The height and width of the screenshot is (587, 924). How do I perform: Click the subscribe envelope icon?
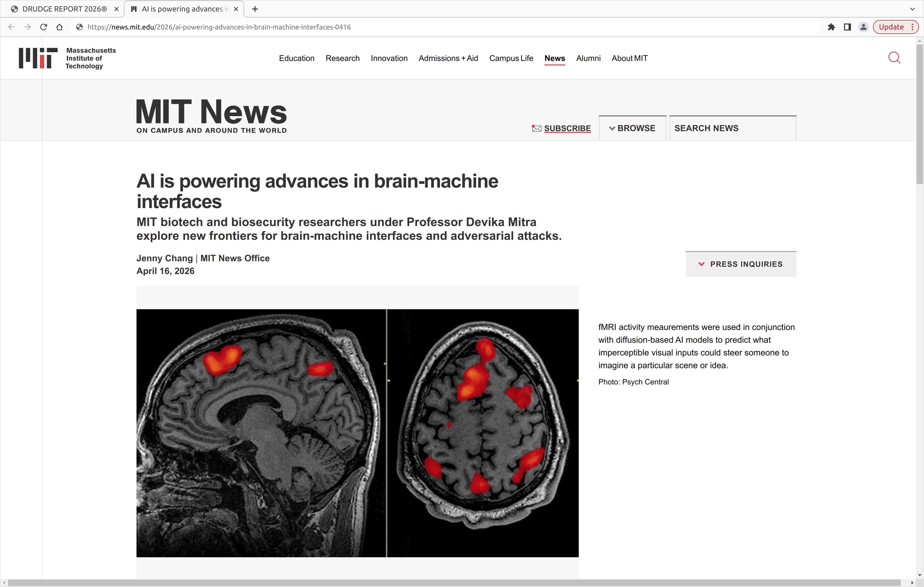[x=536, y=128]
